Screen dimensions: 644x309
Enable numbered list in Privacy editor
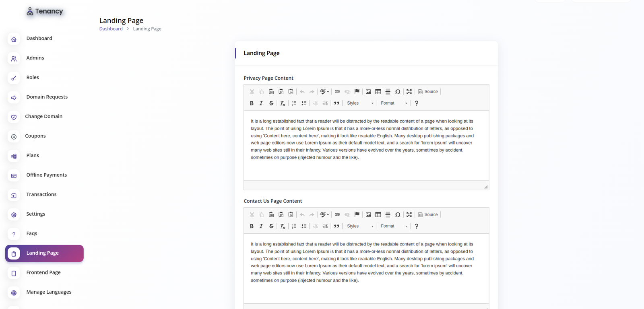294,103
